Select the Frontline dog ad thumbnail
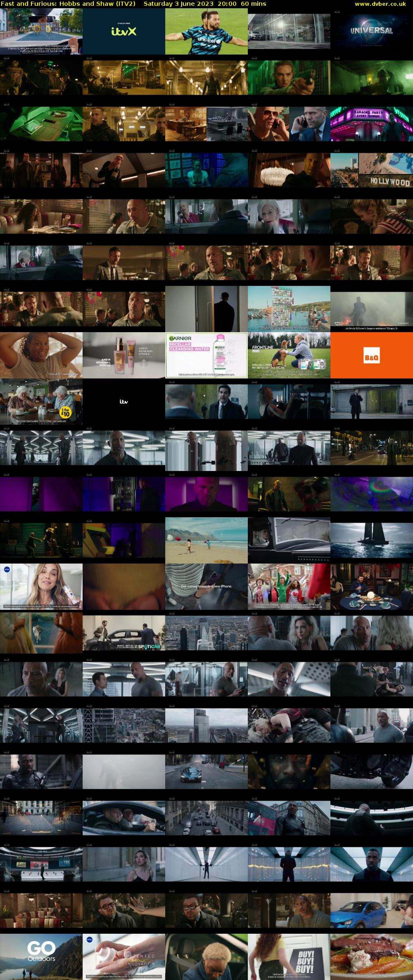The width and height of the screenshot is (413, 980). 289,355
